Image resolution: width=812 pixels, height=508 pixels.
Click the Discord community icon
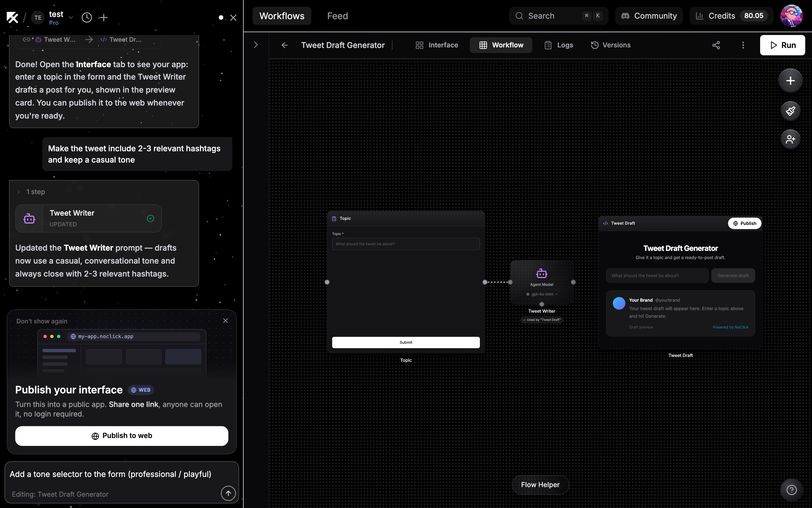[x=625, y=16]
